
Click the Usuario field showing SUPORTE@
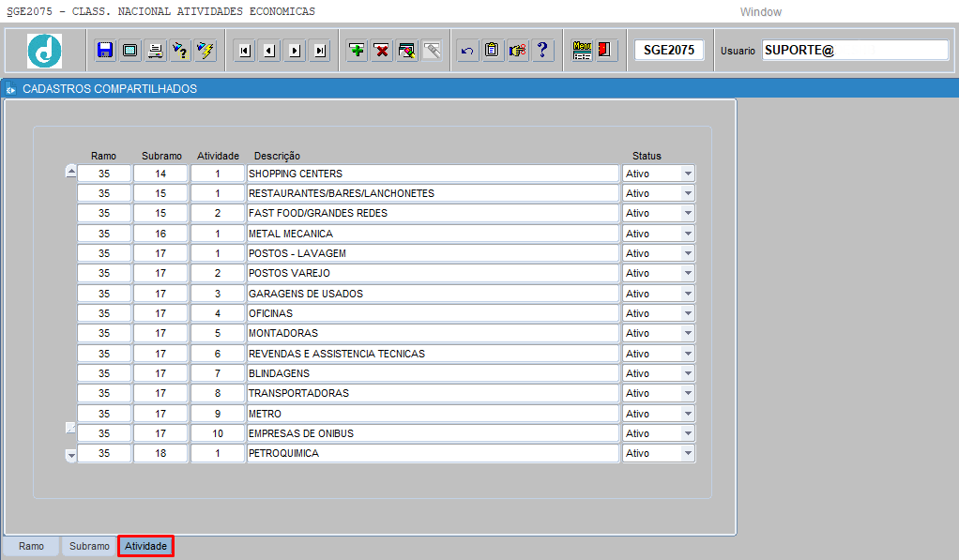pos(854,51)
